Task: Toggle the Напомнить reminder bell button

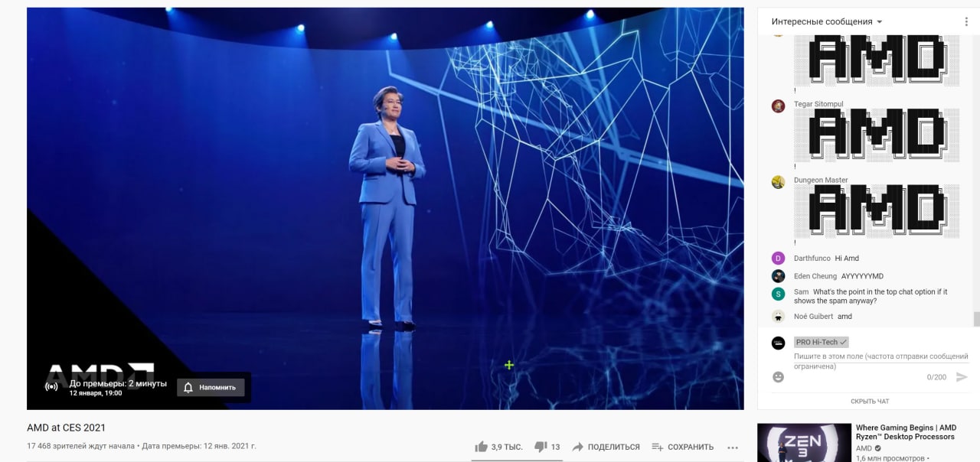Action: pos(211,387)
